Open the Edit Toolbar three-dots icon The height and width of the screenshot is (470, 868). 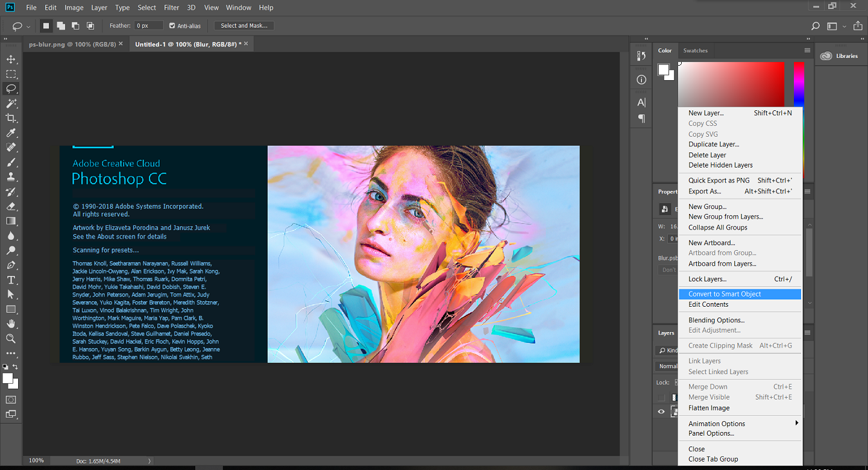coord(11,353)
